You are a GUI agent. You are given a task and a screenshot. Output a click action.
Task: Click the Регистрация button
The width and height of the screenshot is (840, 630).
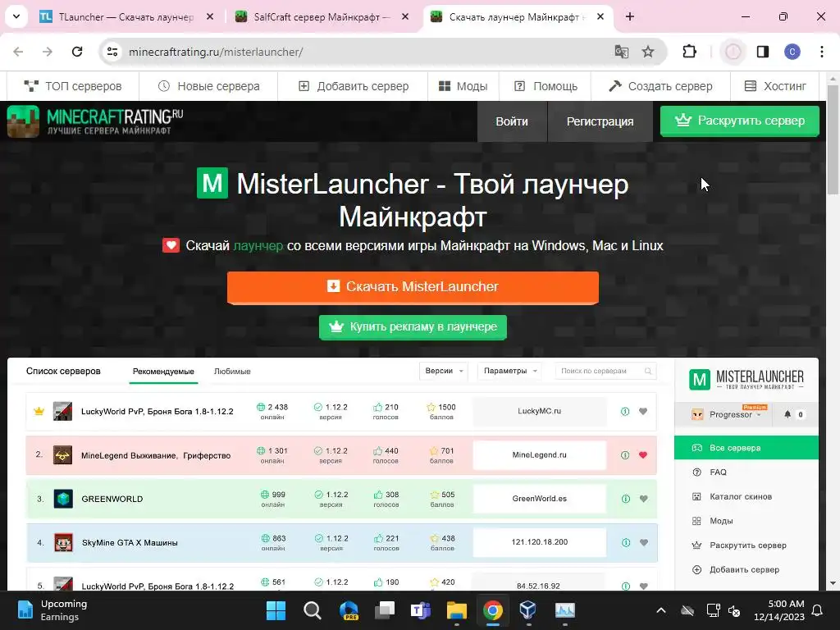600,121
